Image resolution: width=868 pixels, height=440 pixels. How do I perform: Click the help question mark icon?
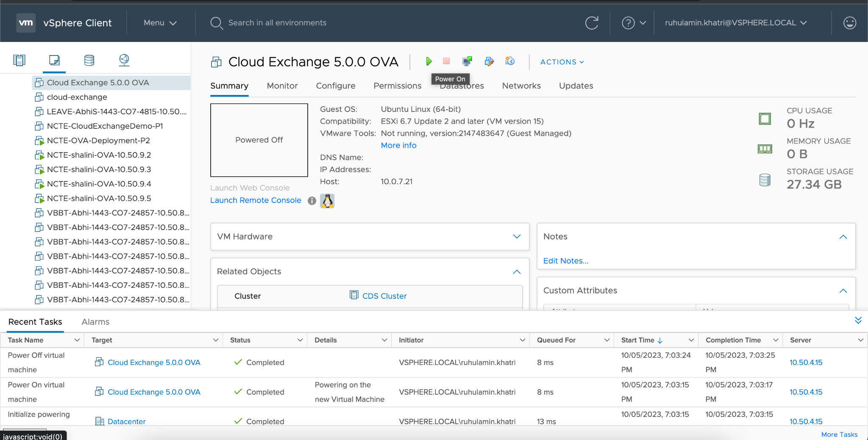[628, 23]
